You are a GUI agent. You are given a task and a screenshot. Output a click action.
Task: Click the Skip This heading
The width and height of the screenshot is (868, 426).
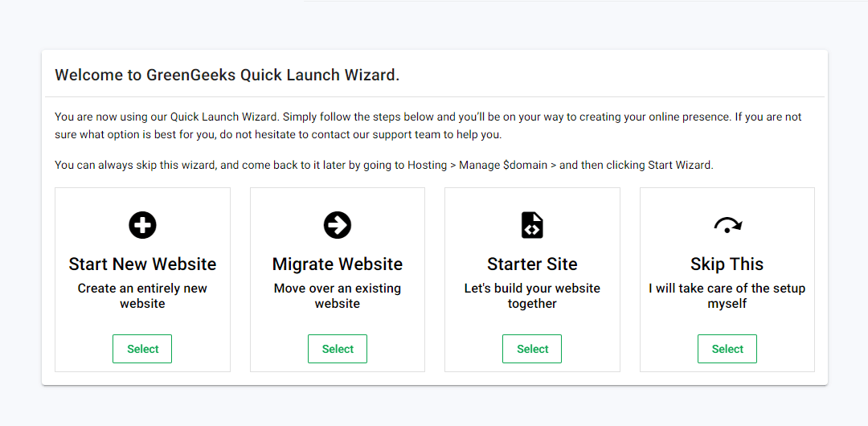pyautogui.click(x=727, y=264)
